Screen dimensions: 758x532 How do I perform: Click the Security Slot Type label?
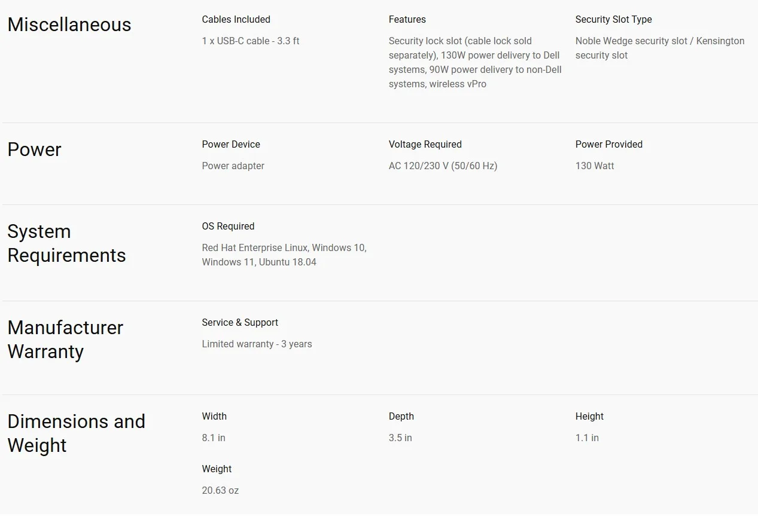613,19
